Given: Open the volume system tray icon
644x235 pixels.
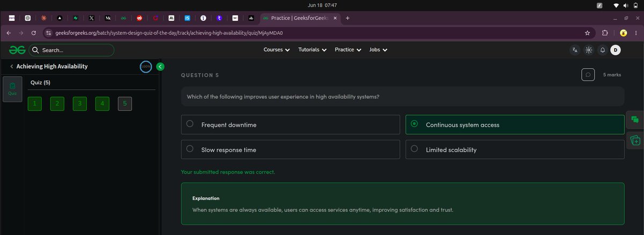Looking at the screenshot, I should pyautogui.click(x=626, y=5).
